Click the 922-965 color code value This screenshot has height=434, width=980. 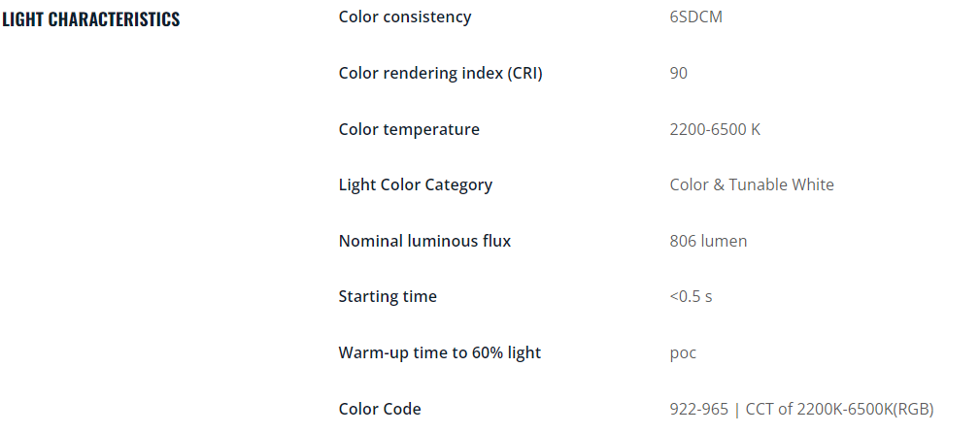tap(698, 409)
